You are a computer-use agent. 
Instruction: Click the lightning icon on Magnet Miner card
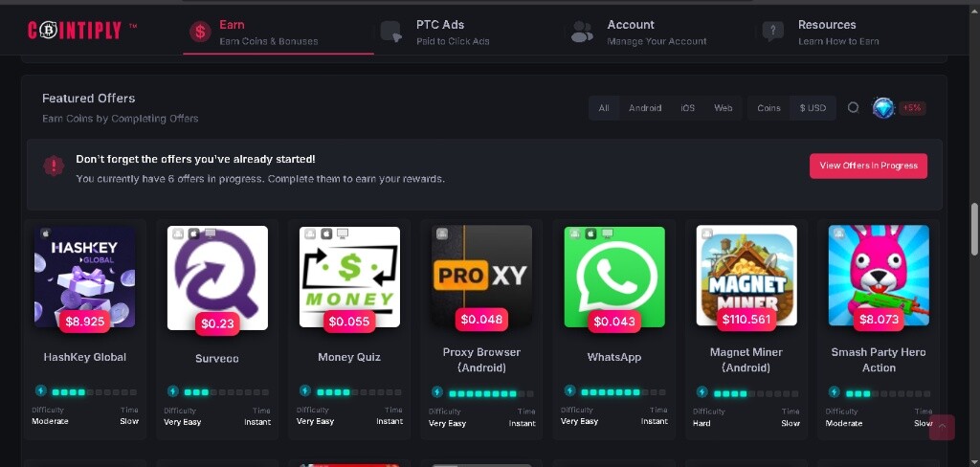click(702, 392)
